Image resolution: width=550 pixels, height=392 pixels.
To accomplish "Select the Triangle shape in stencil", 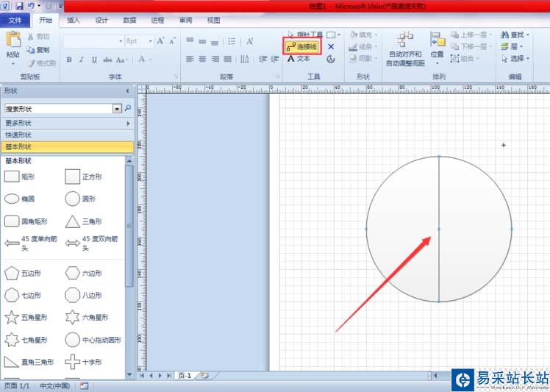I will (84, 221).
